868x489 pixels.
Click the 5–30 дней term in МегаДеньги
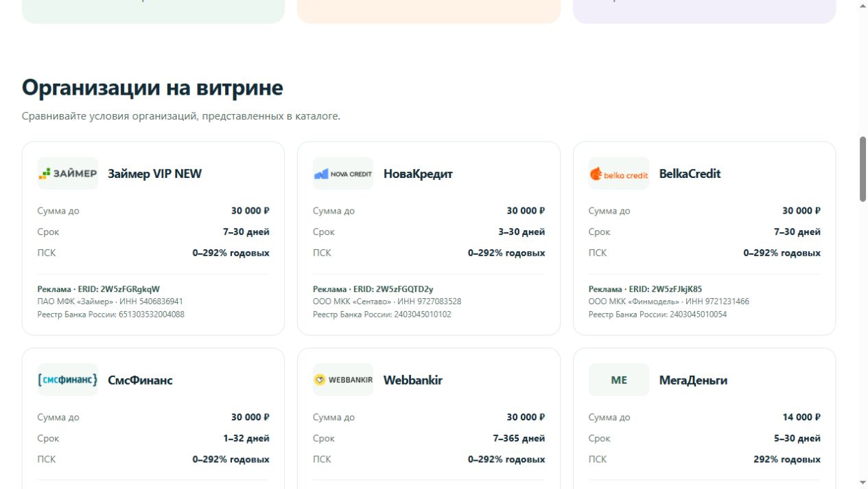797,438
